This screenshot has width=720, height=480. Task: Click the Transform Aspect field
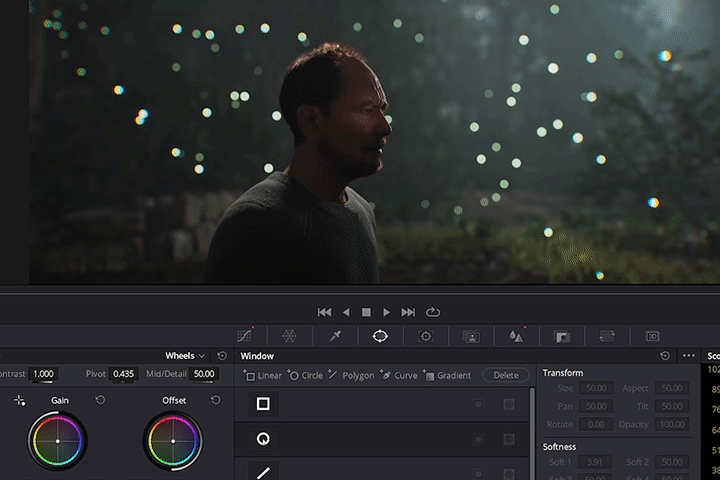[672, 388]
